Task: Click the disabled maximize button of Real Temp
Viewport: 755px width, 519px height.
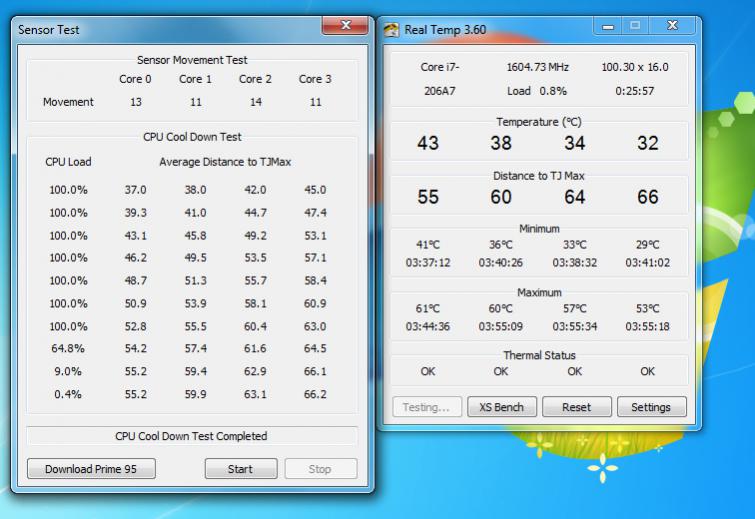Action: tap(635, 25)
